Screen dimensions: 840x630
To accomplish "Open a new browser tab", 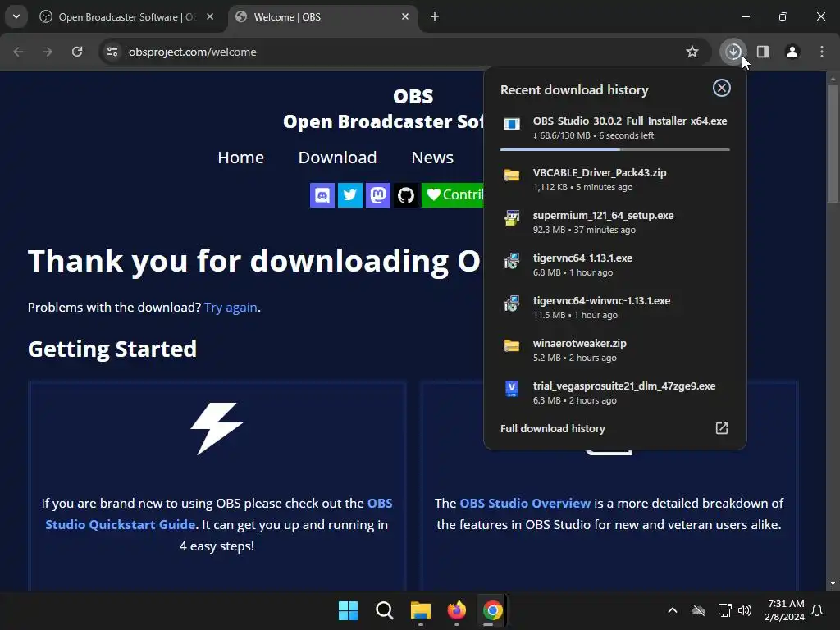I will (435, 16).
